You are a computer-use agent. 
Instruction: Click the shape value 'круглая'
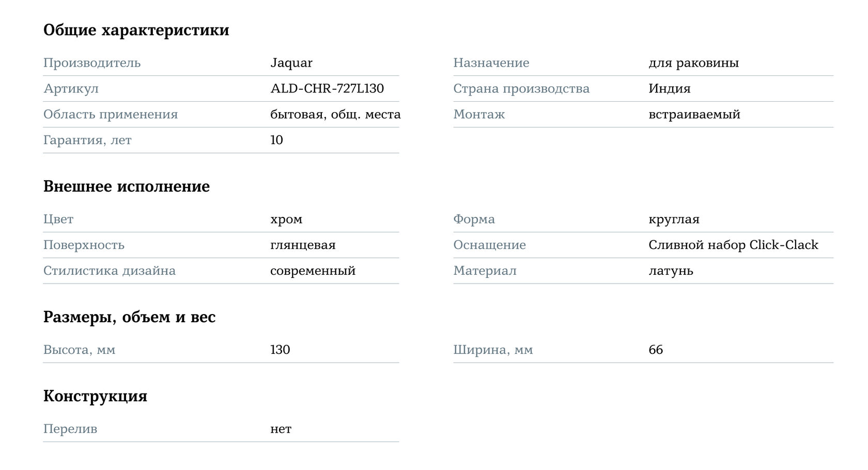pyautogui.click(x=674, y=220)
